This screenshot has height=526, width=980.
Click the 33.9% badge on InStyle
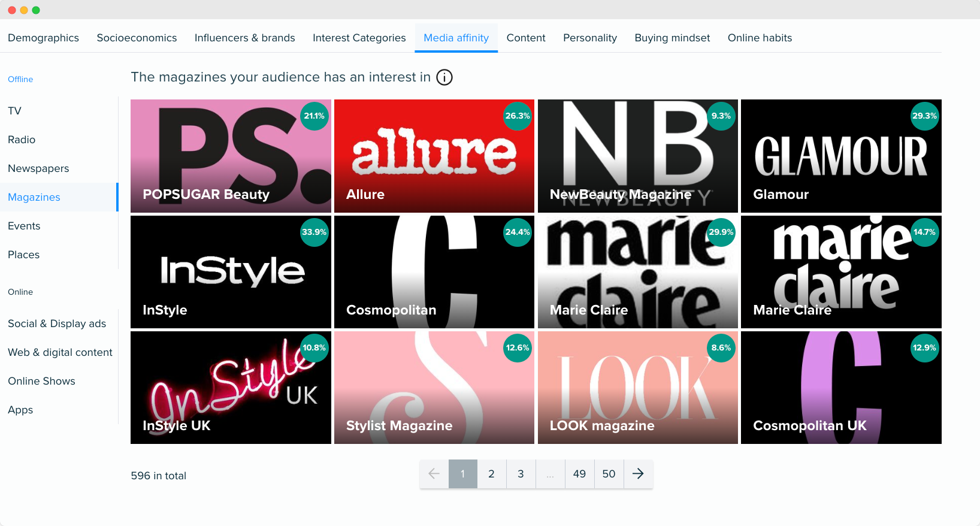click(314, 232)
